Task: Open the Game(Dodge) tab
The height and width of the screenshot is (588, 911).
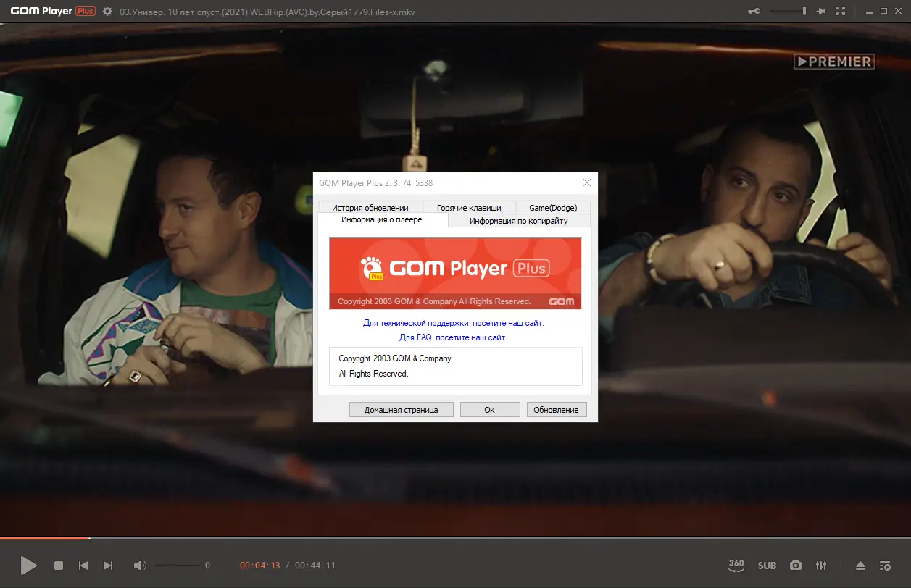Action: [x=553, y=208]
